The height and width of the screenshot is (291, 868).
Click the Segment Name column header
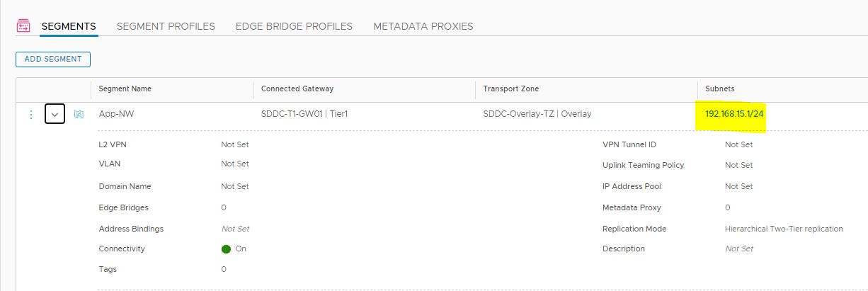pos(125,89)
